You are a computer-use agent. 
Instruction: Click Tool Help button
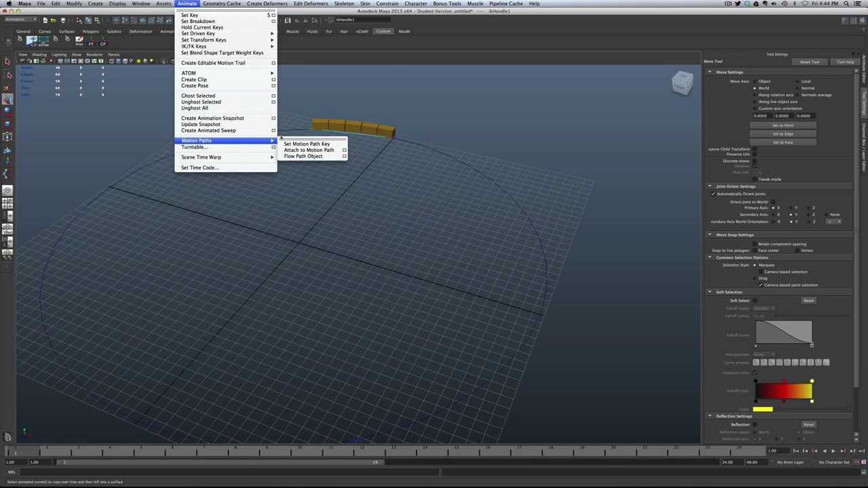click(x=845, y=62)
